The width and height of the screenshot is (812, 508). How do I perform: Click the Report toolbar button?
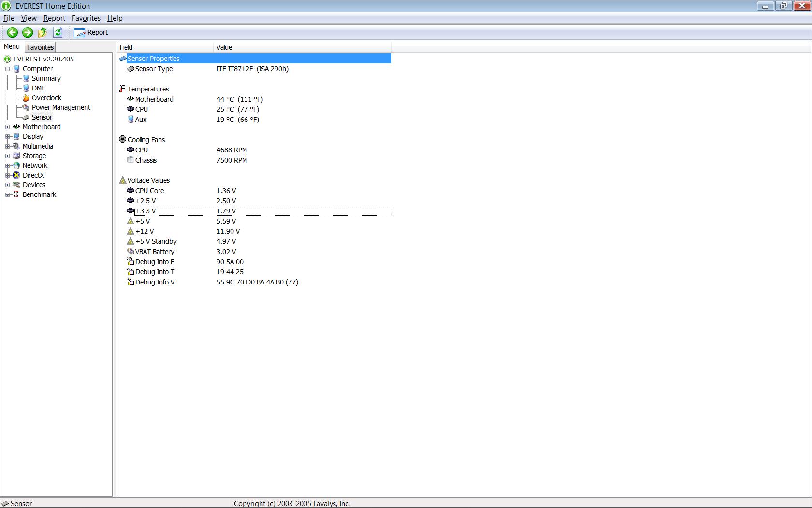point(91,32)
